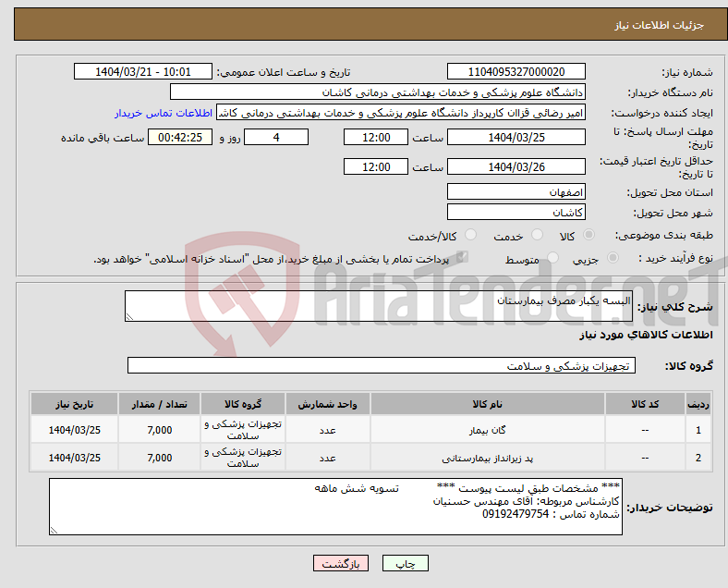Click the date 1404/03/25 in گان بیمار row

(74, 430)
